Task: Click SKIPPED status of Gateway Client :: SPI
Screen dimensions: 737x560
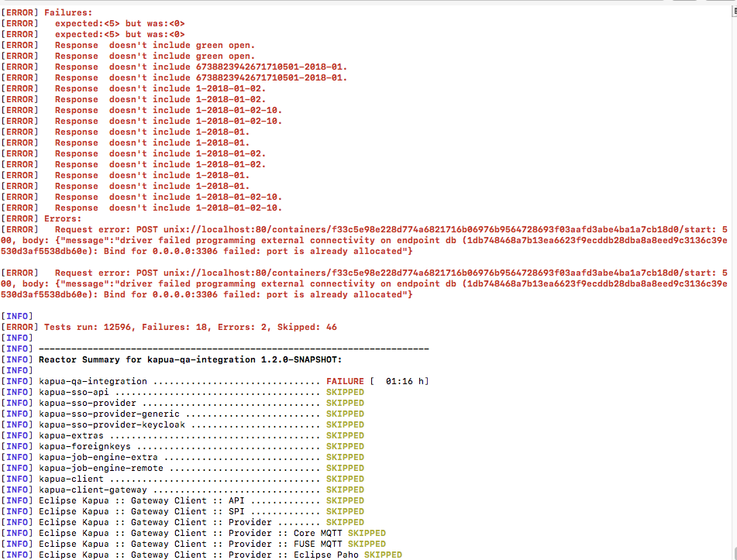Action: pyautogui.click(x=345, y=511)
